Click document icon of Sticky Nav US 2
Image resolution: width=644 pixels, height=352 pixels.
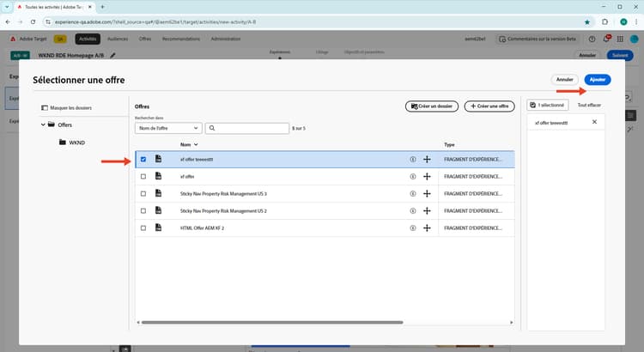tap(158, 210)
